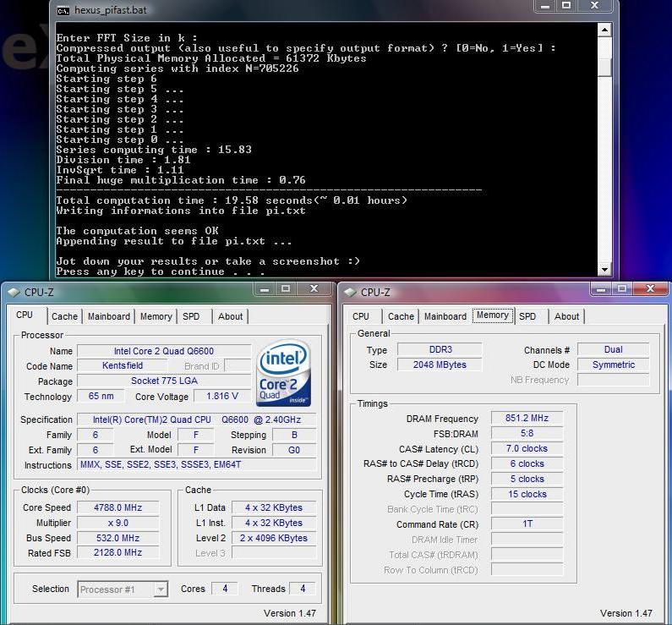Screen dimensions: 672x625
Task: Click the console scrollbar down arrow
Action: [x=604, y=270]
